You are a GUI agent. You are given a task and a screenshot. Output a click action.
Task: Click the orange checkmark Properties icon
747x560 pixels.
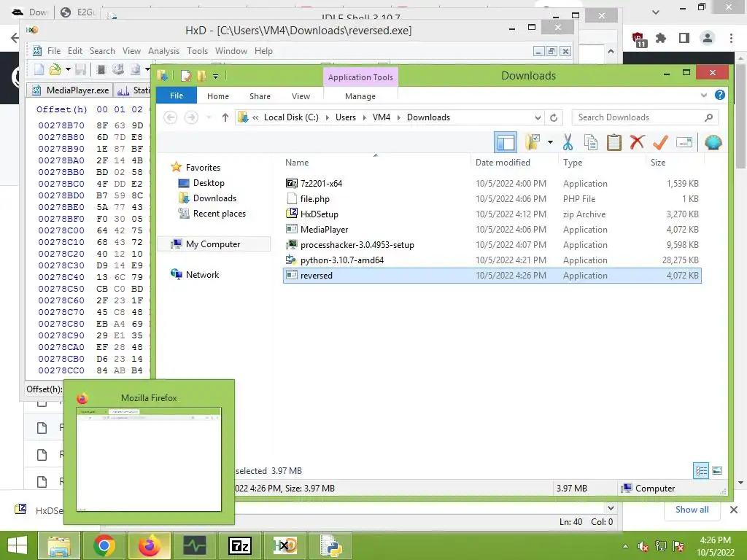point(660,142)
